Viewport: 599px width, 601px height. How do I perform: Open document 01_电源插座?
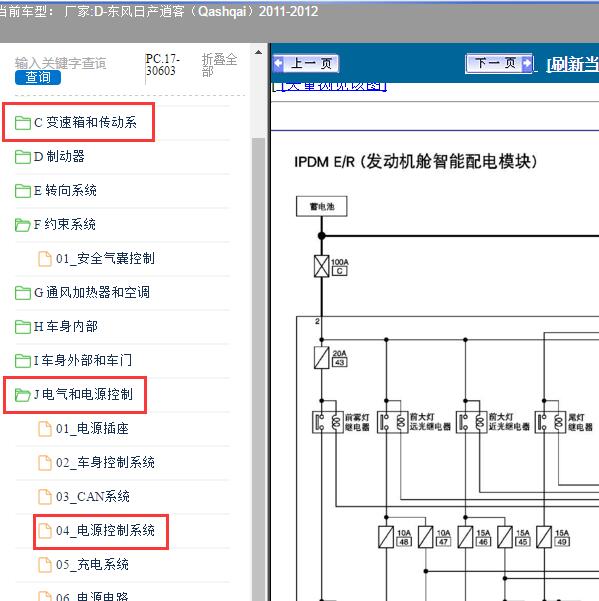(x=92, y=429)
